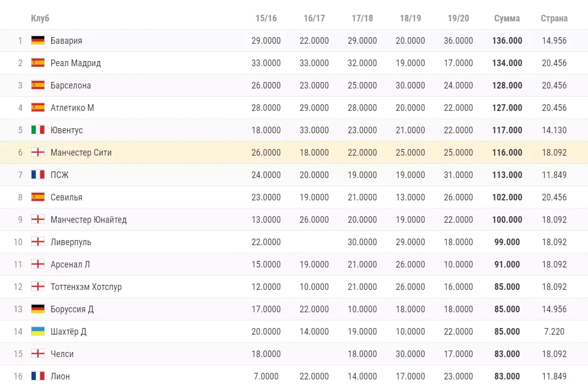Image resolution: width=588 pixels, height=384 pixels.
Task: Click the 14.130 country value for Ювентус
Action: (554, 130)
